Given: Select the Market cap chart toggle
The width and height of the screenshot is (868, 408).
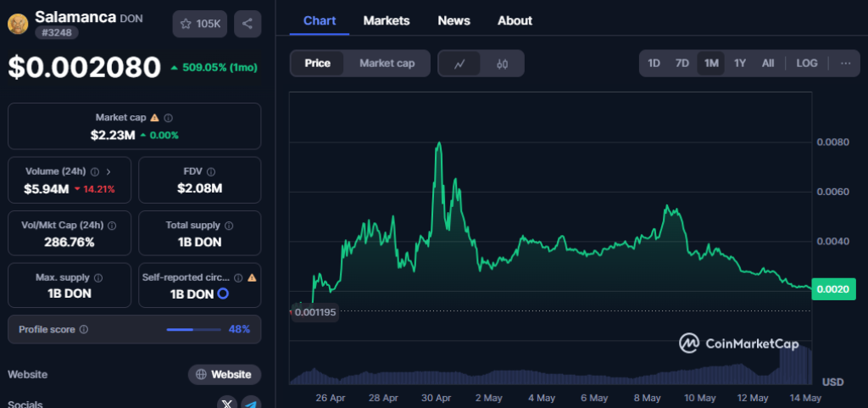Looking at the screenshot, I should click(x=387, y=63).
